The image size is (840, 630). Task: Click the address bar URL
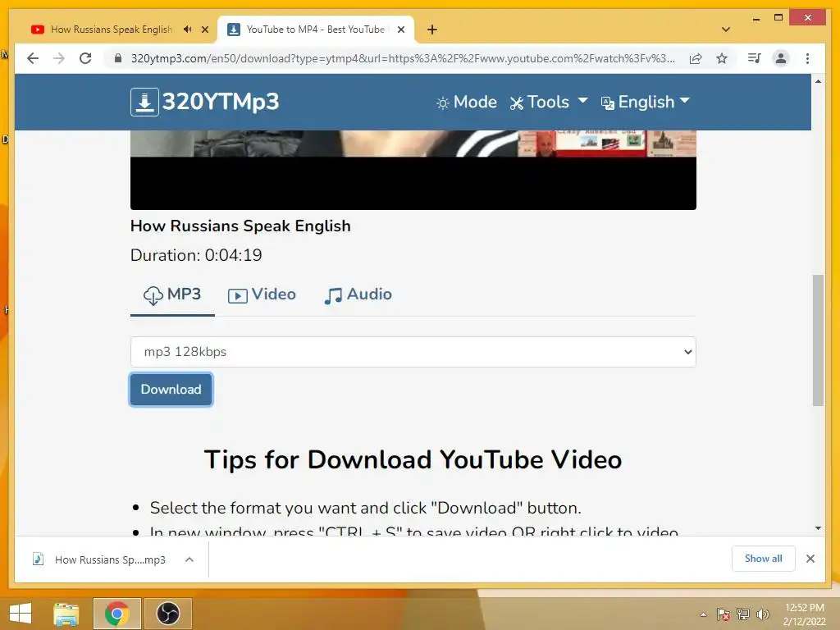click(x=402, y=58)
